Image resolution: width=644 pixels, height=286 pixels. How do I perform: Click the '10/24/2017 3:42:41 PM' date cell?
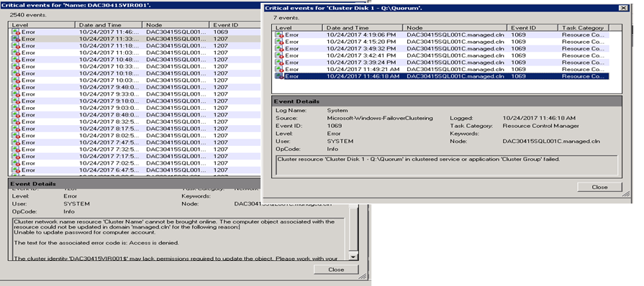(x=361, y=55)
